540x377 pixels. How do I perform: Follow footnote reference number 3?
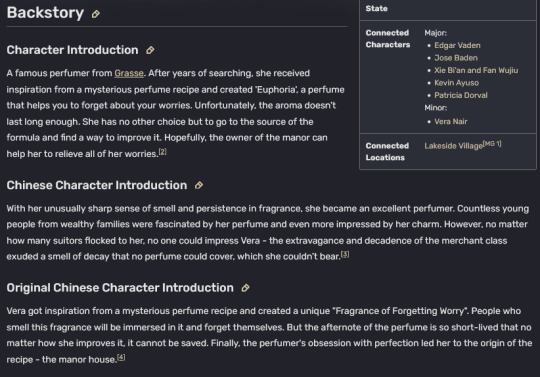(x=345, y=254)
